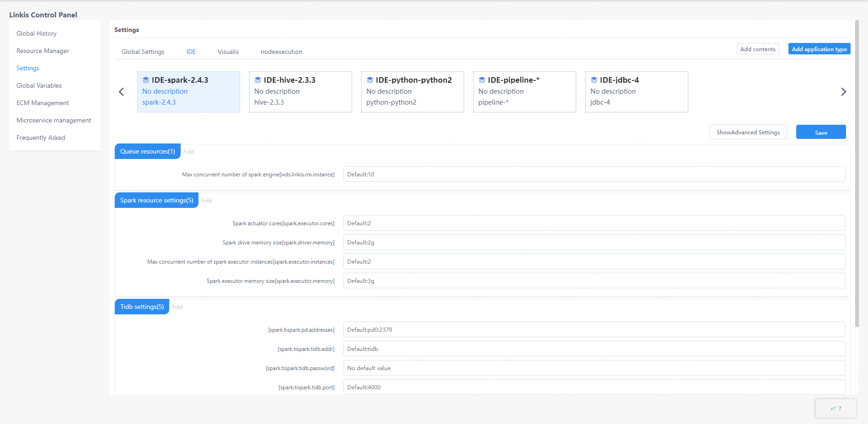Fold the Queue resources section

[x=188, y=152]
